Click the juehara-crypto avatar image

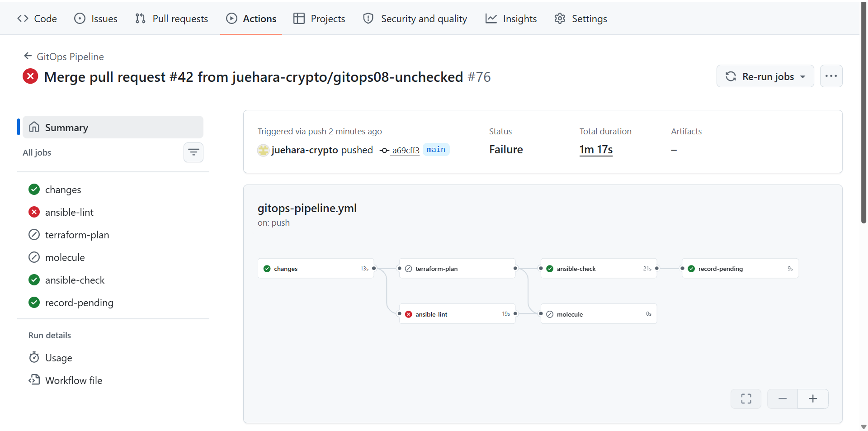tap(263, 150)
